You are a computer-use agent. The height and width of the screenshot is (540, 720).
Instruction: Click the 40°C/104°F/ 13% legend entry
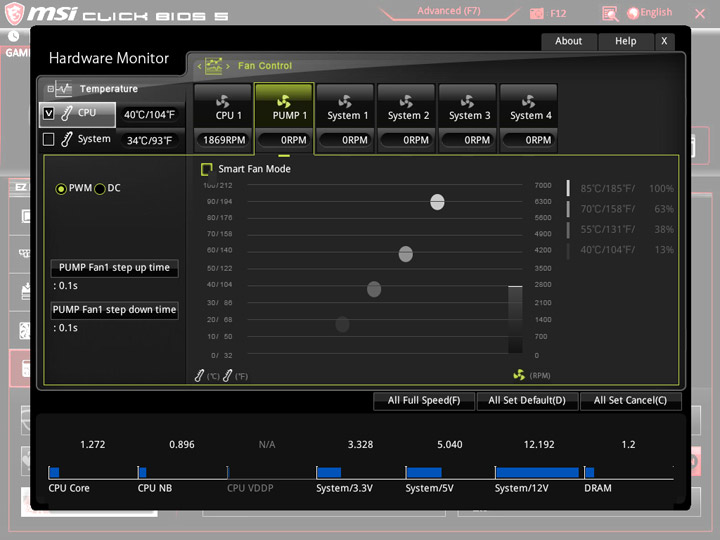tap(621, 250)
